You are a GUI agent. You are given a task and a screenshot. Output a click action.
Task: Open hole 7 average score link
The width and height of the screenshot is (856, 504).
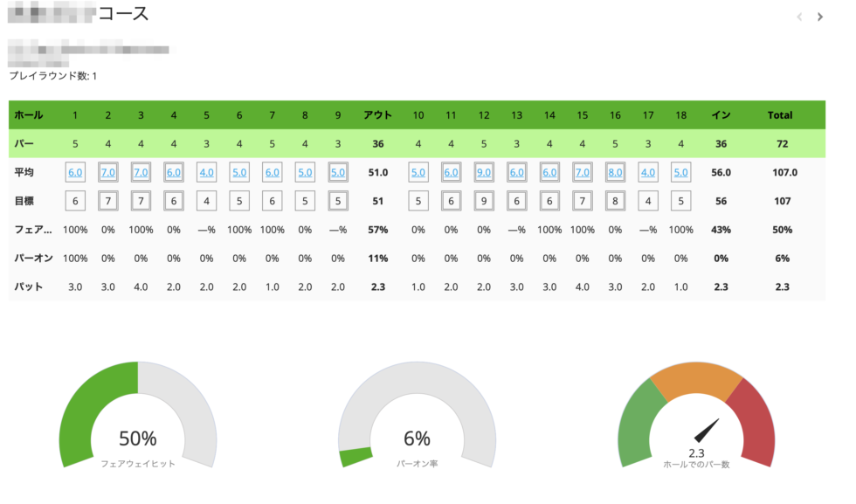click(x=273, y=173)
